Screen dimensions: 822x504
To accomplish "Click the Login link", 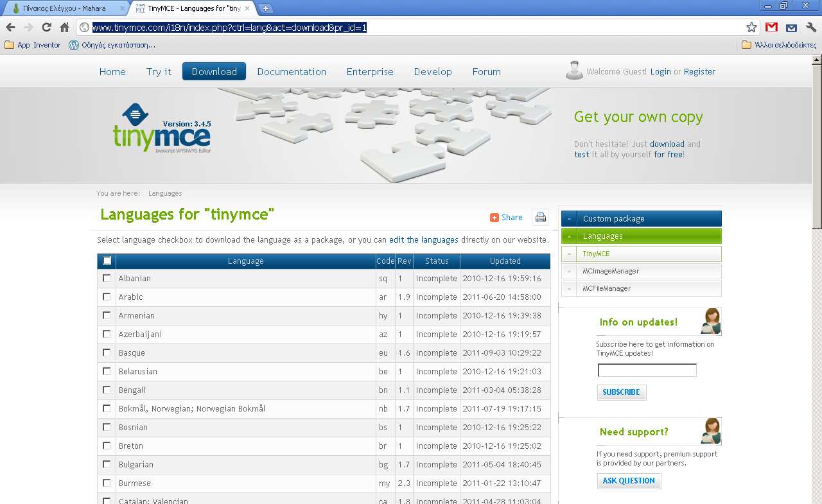I will click(x=660, y=72).
